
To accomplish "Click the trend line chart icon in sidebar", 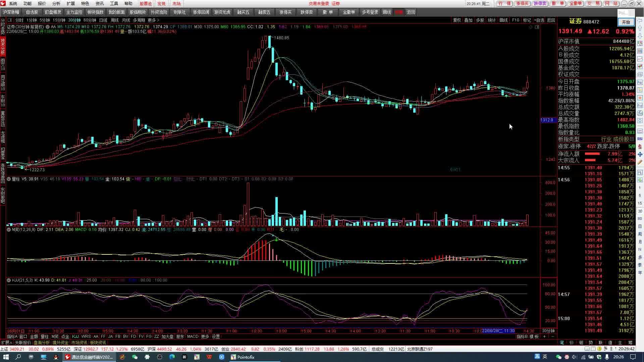I will click(x=640, y=59).
